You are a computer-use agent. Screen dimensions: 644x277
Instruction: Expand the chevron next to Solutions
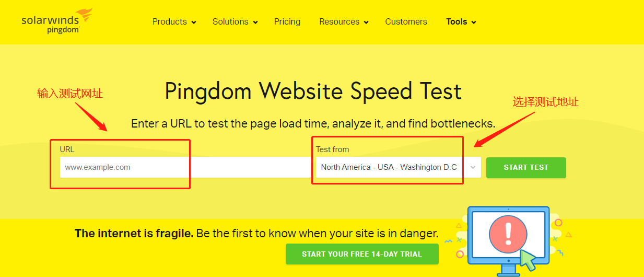[255, 22]
